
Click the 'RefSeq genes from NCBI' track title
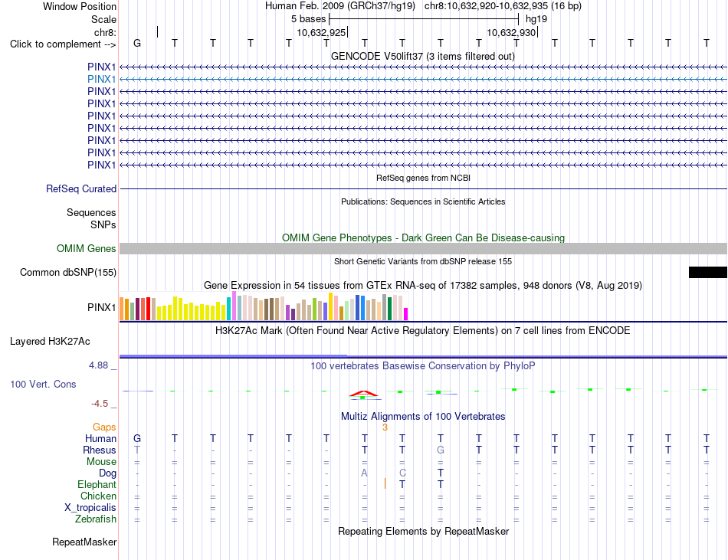423,178
